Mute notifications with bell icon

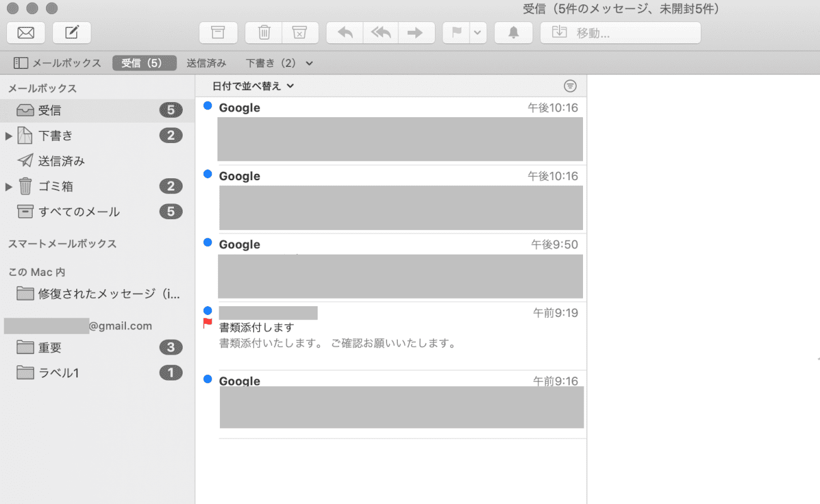pyautogui.click(x=514, y=33)
